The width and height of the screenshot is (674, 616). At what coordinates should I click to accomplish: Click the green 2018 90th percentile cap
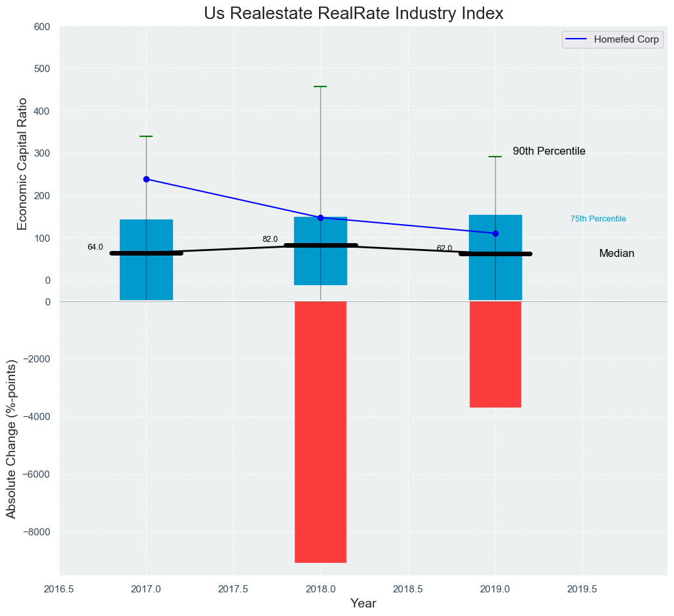[x=320, y=87]
